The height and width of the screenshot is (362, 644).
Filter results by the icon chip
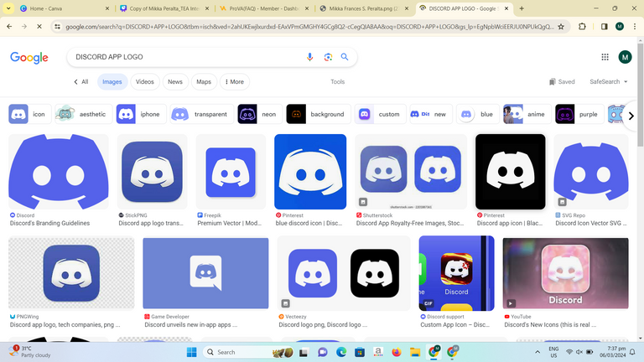(x=30, y=114)
